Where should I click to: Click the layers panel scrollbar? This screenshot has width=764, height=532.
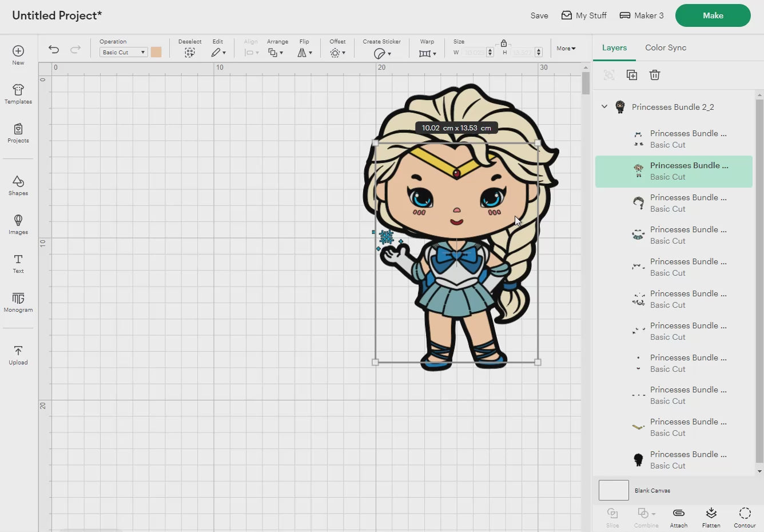click(x=759, y=280)
